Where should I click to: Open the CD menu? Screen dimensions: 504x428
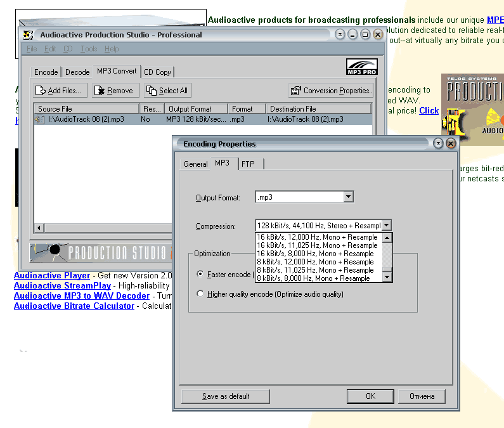(x=68, y=49)
